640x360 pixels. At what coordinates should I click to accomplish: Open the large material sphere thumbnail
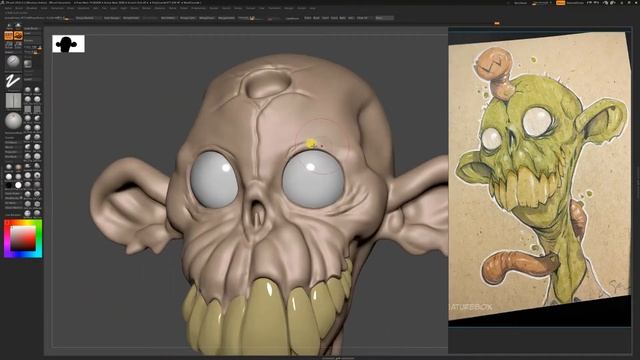(13, 121)
